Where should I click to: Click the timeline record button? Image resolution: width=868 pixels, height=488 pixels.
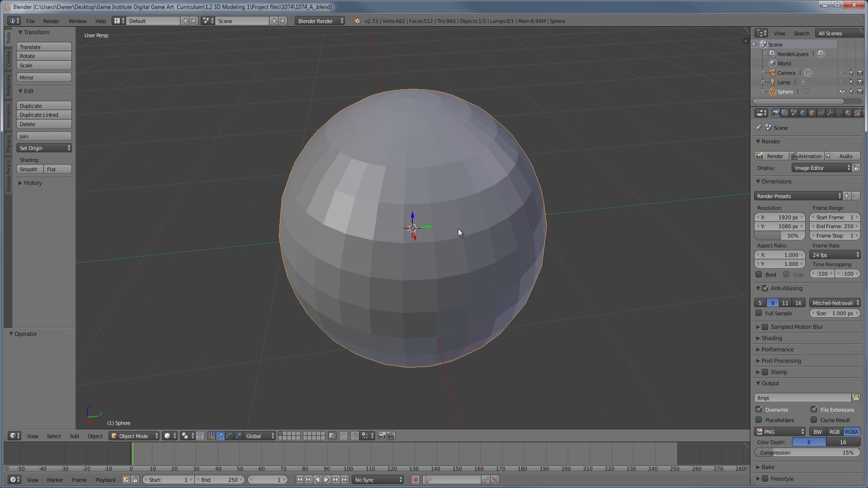coord(415,480)
